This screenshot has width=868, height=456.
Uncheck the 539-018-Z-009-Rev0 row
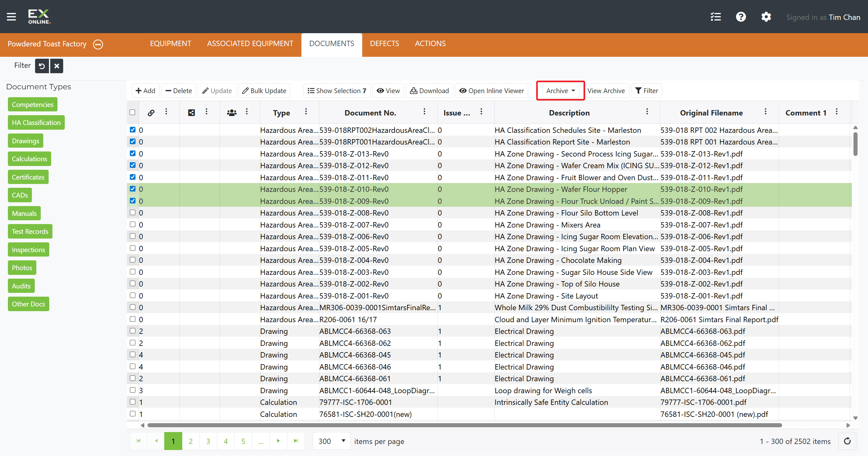pos(132,201)
